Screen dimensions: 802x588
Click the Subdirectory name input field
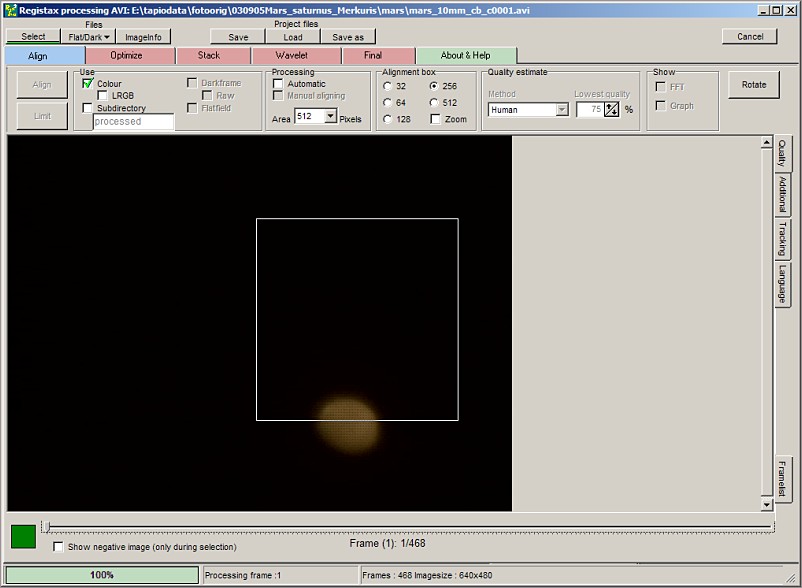[x=134, y=122]
